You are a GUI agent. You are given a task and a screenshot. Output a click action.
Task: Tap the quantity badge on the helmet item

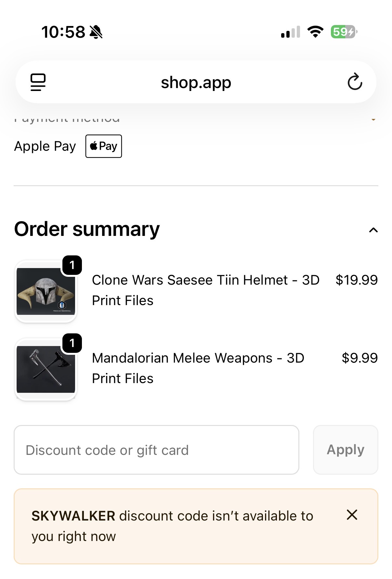(x=72, y=265)
